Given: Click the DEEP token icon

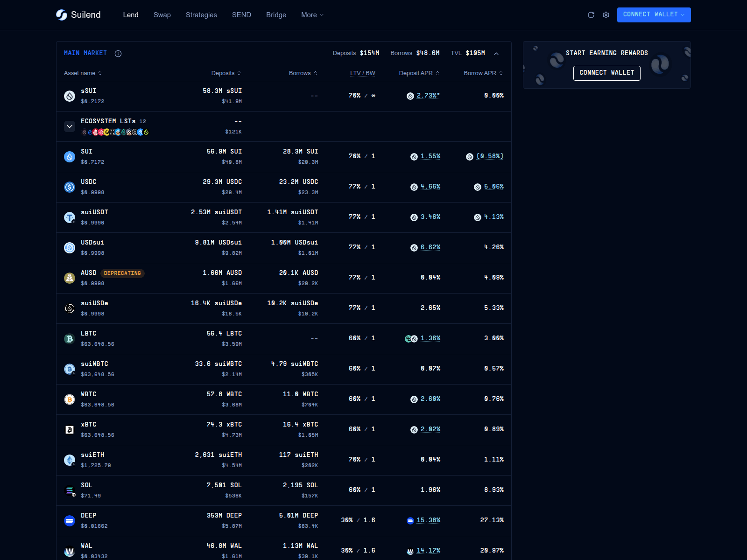Looking at the screenshot, I should pos(70,521).
